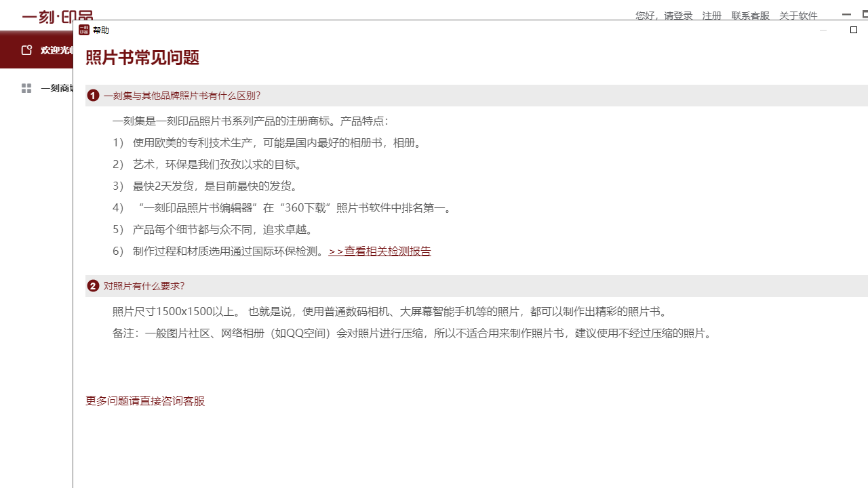Open the 关于软件 menu item
Viewport: 868px width, 488px height.
tap(798, 15)
